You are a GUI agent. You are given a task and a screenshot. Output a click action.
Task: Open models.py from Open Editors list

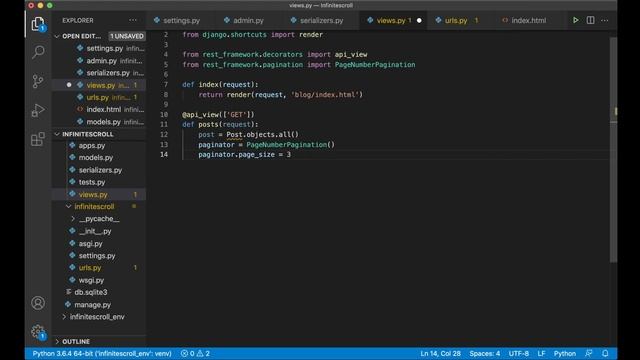[99, 122]
